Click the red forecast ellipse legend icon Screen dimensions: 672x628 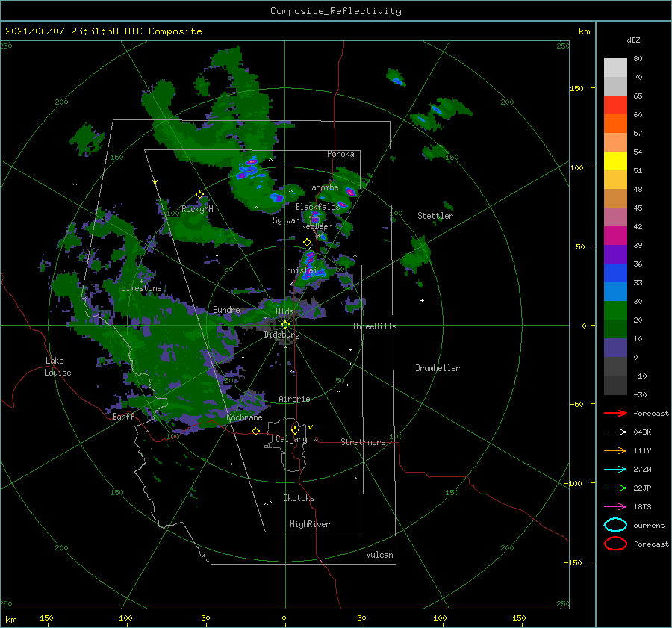coord(615,544)
